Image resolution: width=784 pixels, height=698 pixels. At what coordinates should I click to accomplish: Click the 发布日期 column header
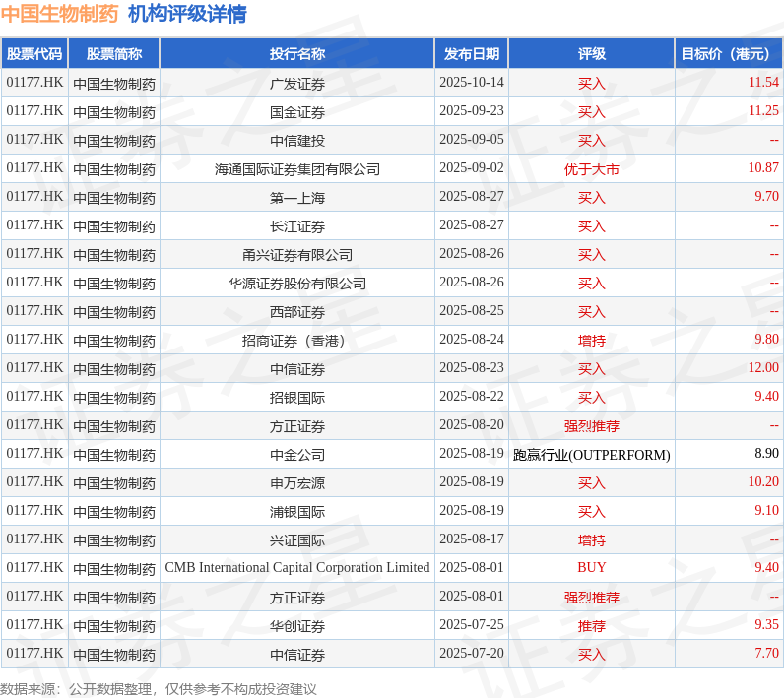click(x=472, y=53)
